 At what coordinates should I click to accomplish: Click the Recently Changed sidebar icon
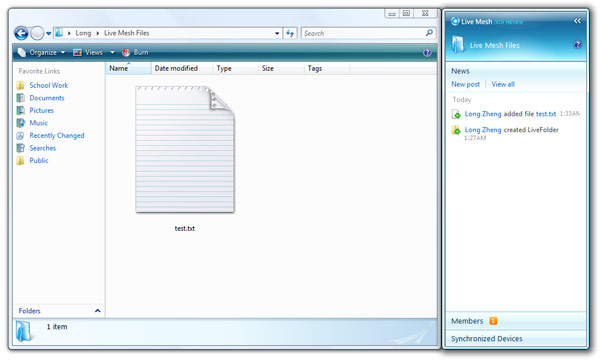pyautogui.click(x=21, y=135)
